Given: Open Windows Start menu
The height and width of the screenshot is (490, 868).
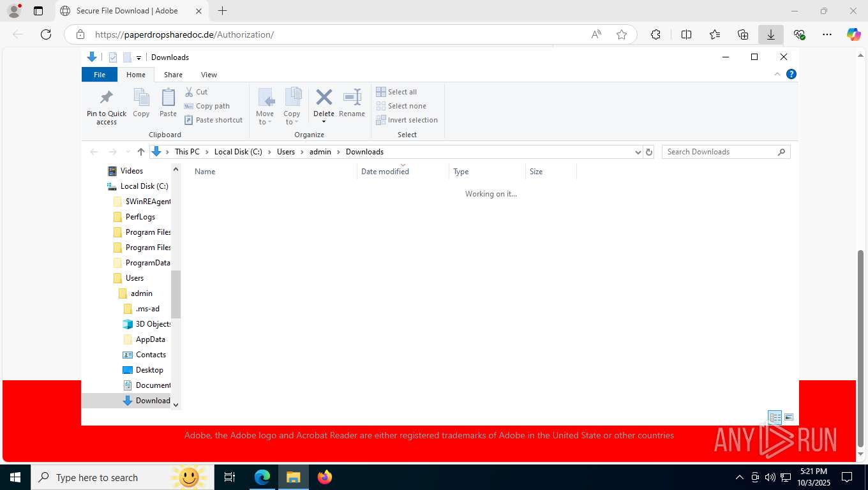Looking at the screenshot, I should tap(15, 477).
